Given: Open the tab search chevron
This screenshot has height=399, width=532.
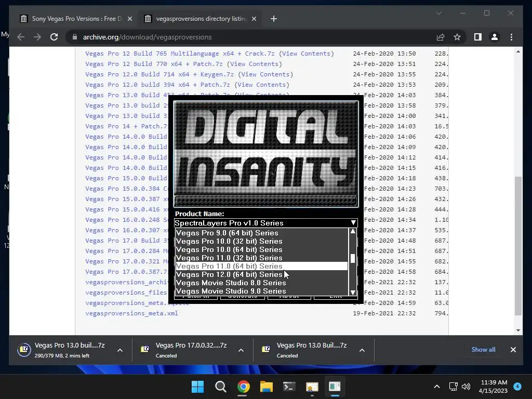Looking at the screenshot, I should (x=438, y=13).
